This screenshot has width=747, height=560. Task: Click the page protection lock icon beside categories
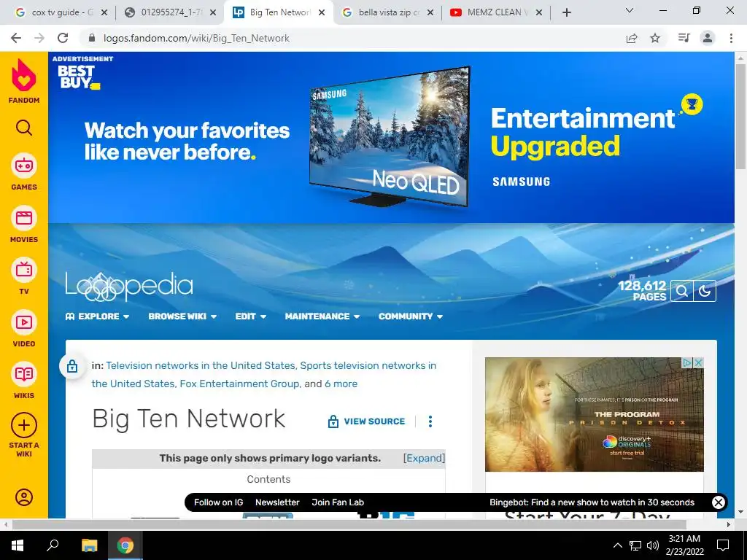[72, 366]
